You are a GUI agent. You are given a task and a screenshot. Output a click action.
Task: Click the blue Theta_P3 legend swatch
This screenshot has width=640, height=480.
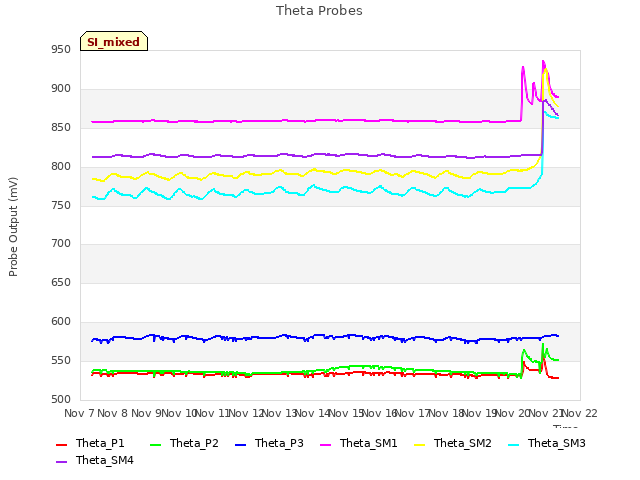pyautogui.click(x=240, y=444)
